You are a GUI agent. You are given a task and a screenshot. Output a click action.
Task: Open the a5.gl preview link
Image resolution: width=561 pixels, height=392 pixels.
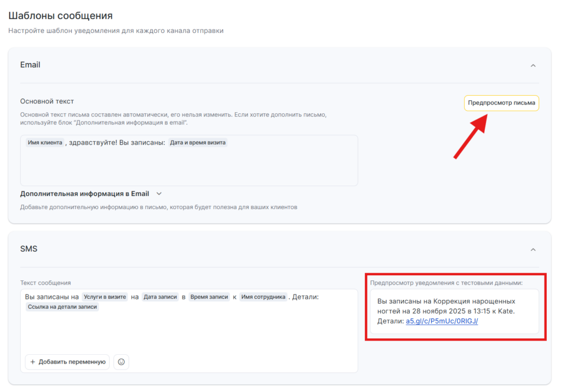[x=442, y=321]
